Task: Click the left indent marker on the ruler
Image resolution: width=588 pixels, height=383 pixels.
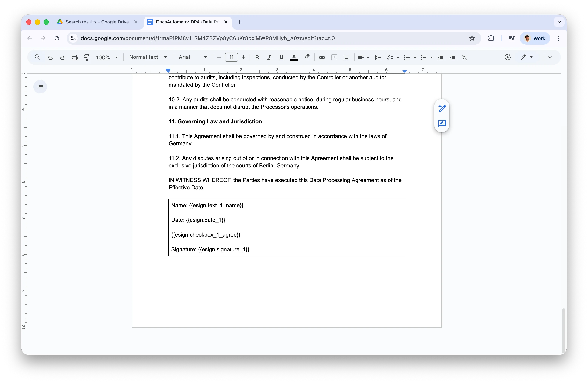Action: [168, 71]
